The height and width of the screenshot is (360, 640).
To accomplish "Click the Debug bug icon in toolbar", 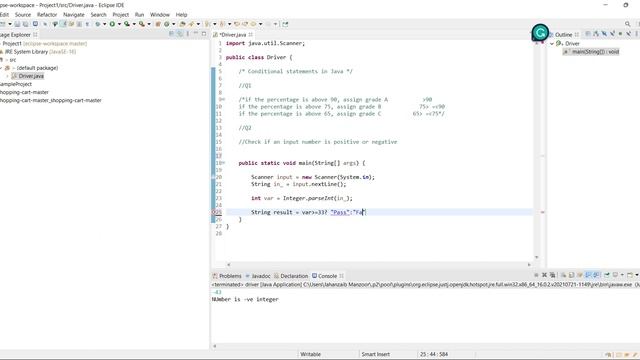I will pos(98,24).
